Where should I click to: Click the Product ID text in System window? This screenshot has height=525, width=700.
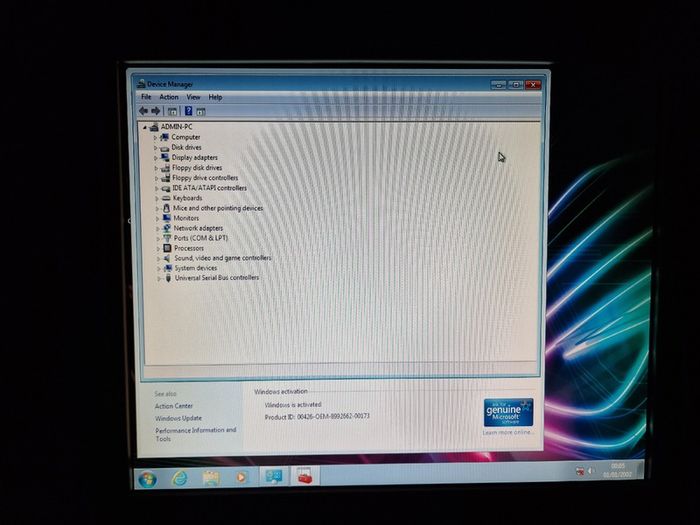pos(317,417)
